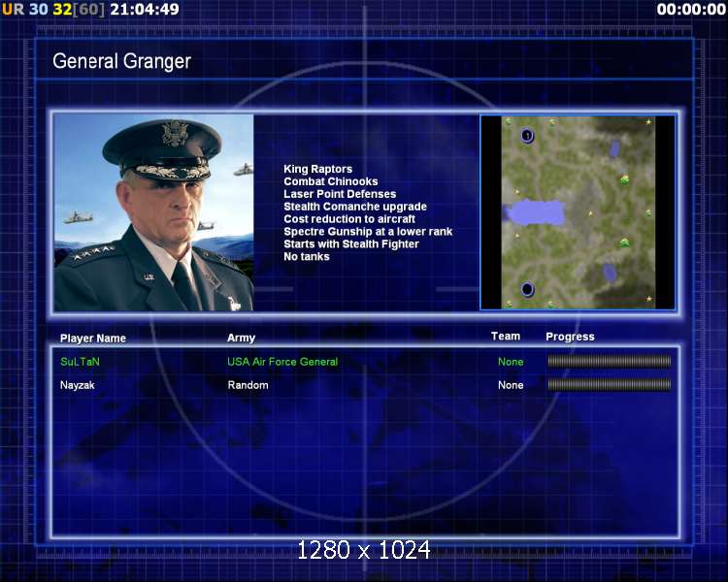Click the 'Player Name' column header
This screenshot has width=728, height=582.
click(93, 339)
